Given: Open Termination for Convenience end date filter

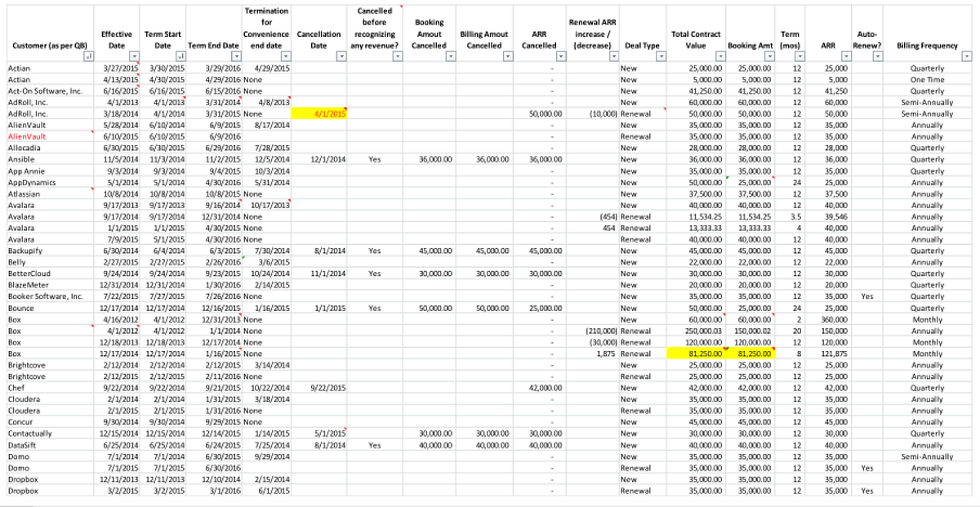Looking at the screenshot, I should pyautogui.click(x=287, y=56).
